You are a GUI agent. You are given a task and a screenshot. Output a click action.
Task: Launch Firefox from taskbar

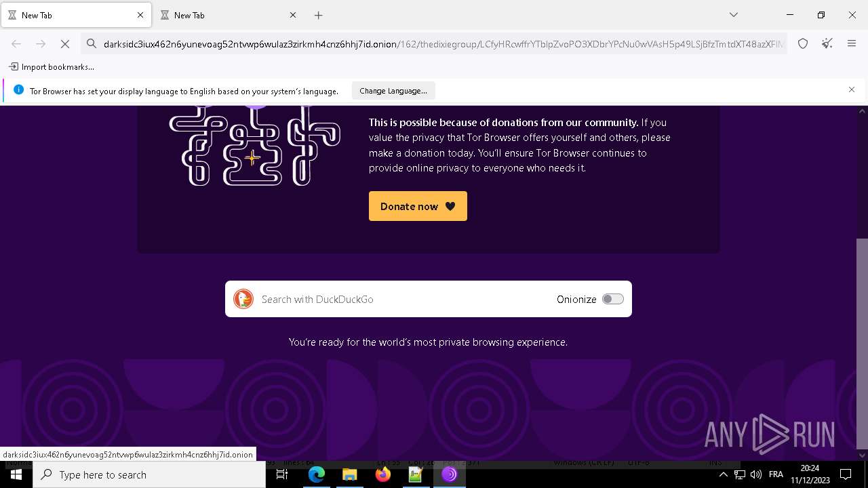click(383, 474)
